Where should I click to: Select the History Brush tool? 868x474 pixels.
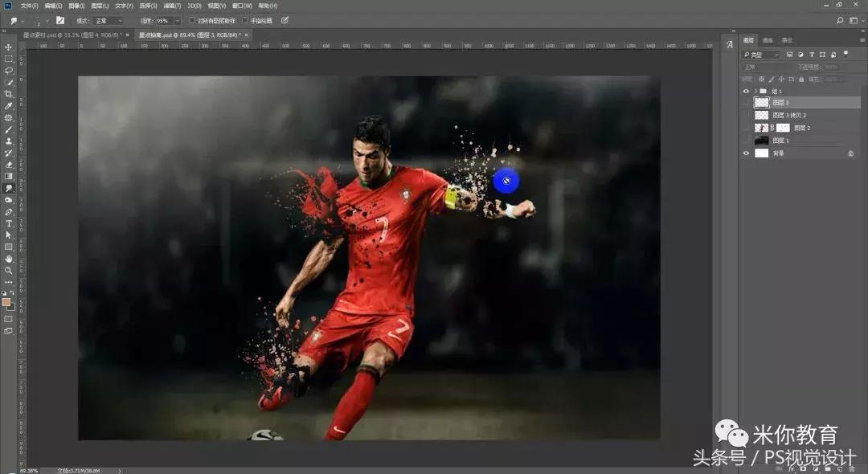(x=8, y=153)
